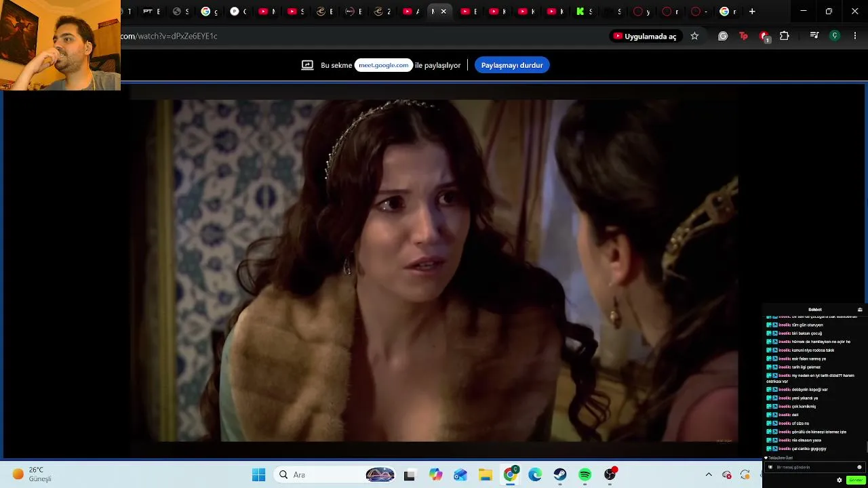Open the Windows Start menu

coord(258,475)
